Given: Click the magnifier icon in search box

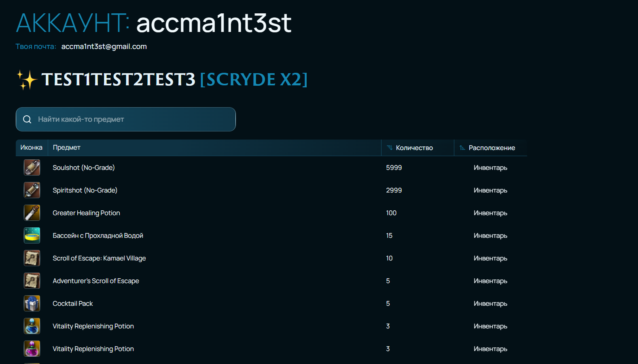Looking at the screenshot, I should [x=27, y=119].
